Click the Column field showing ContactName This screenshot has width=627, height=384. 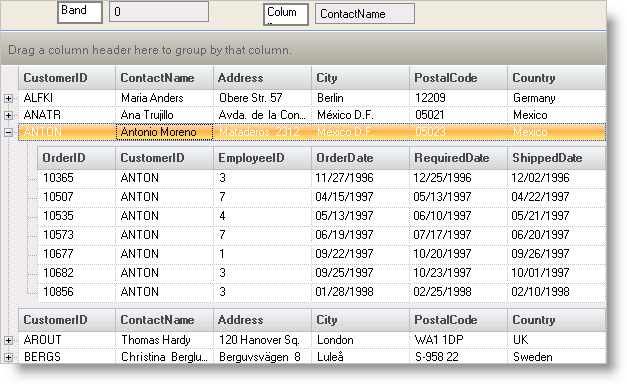point(365,14)
